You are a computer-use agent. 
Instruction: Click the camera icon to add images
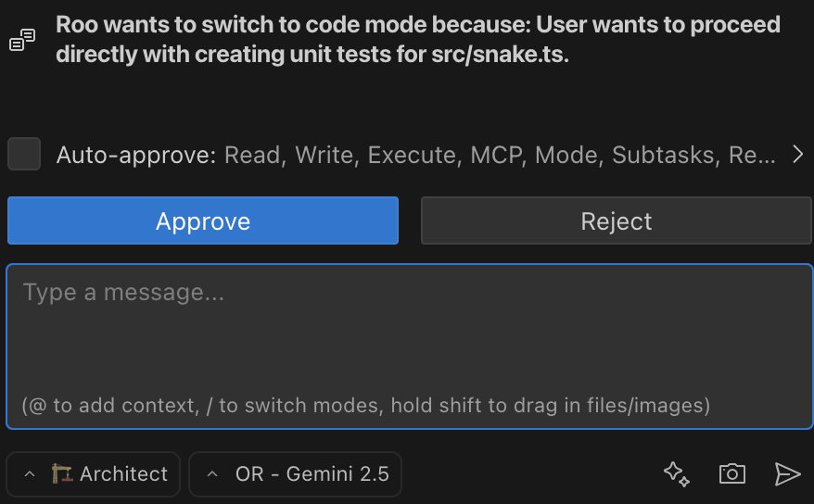pos(731,474)
